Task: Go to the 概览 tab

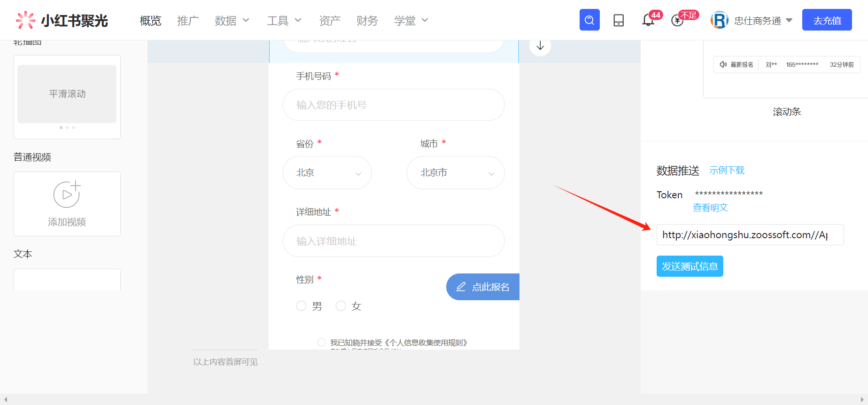Action: pyautogui.click(x=150, y=21)
